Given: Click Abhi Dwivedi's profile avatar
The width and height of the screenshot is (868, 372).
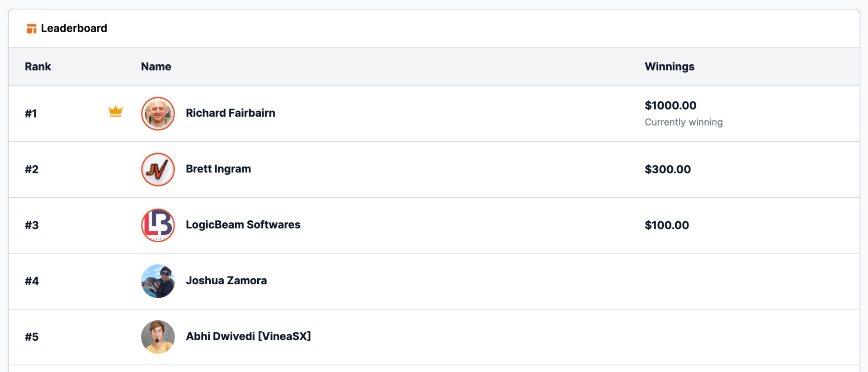Looking at the screenshot, I should coord(158,337).
